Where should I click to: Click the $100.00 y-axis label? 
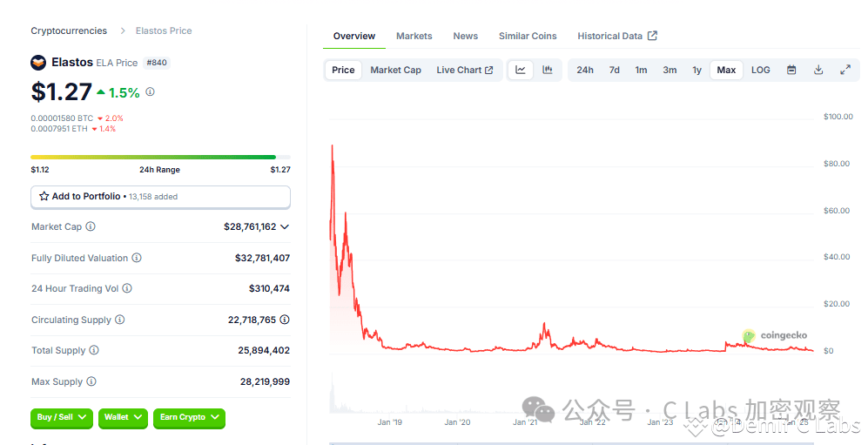tap(838, 117)
